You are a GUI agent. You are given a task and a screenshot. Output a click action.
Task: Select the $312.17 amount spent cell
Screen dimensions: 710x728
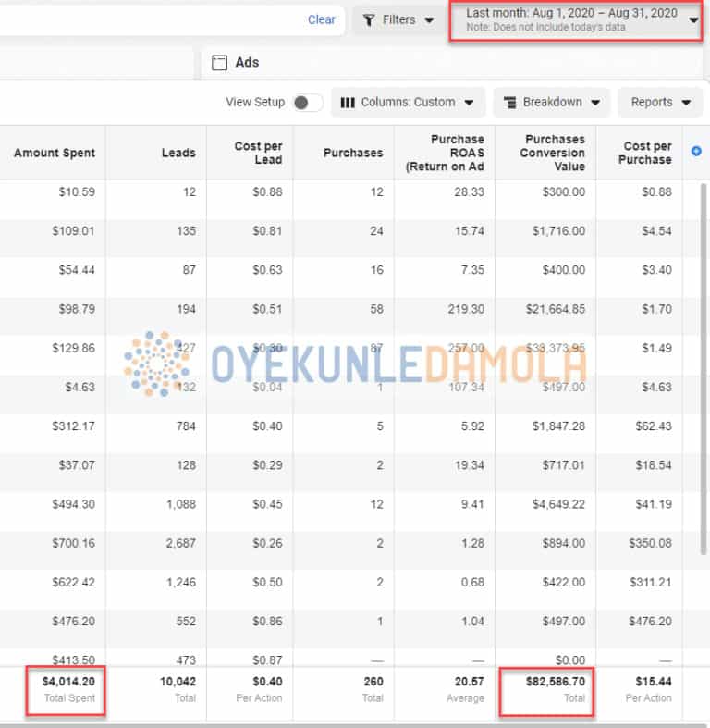(x=73, y=426)
